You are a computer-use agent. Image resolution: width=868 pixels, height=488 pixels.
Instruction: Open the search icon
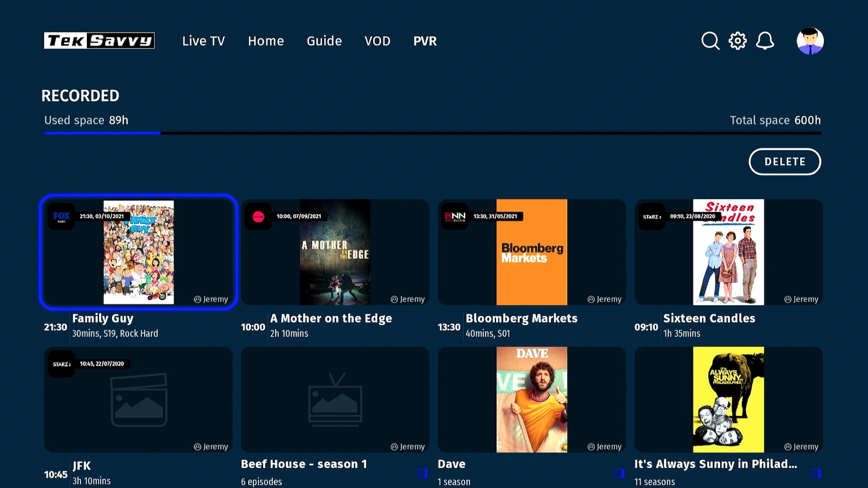click(x=710, y=40)
